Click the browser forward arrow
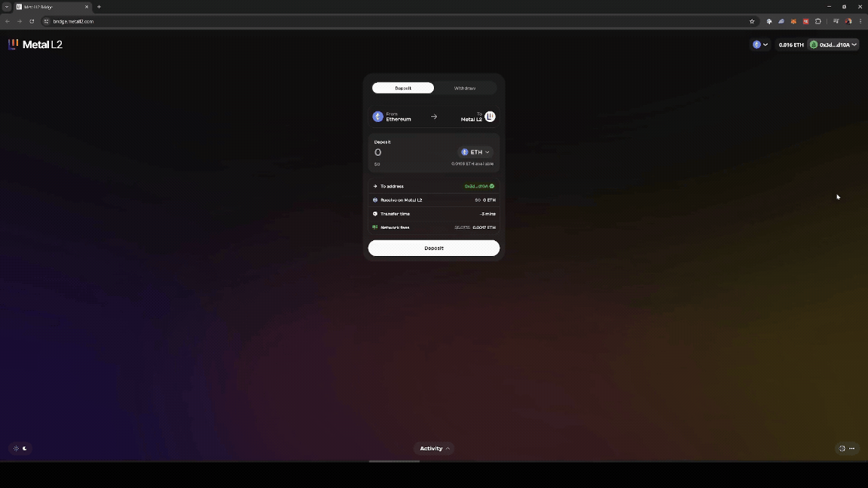The image size is (868, 488). point(20,22)
